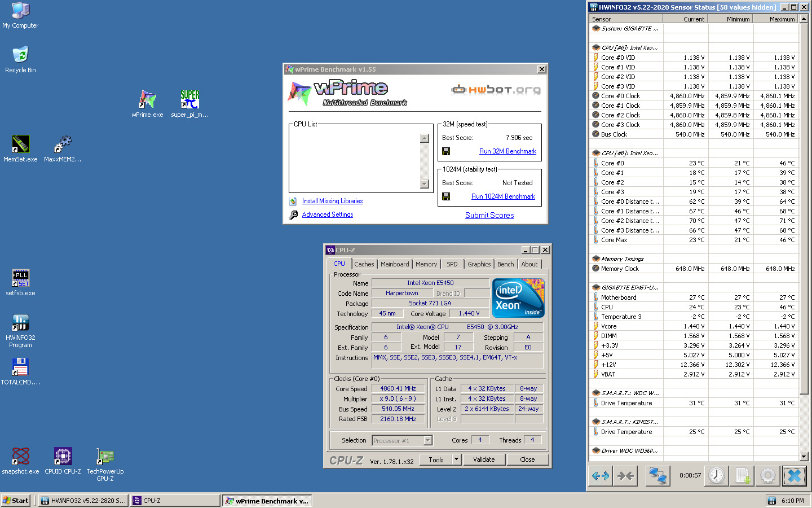The width and height of the screenshot is (812, 508).
Task: Switch to the Memory tab in CPU-Z
Action: pos(426,264)
